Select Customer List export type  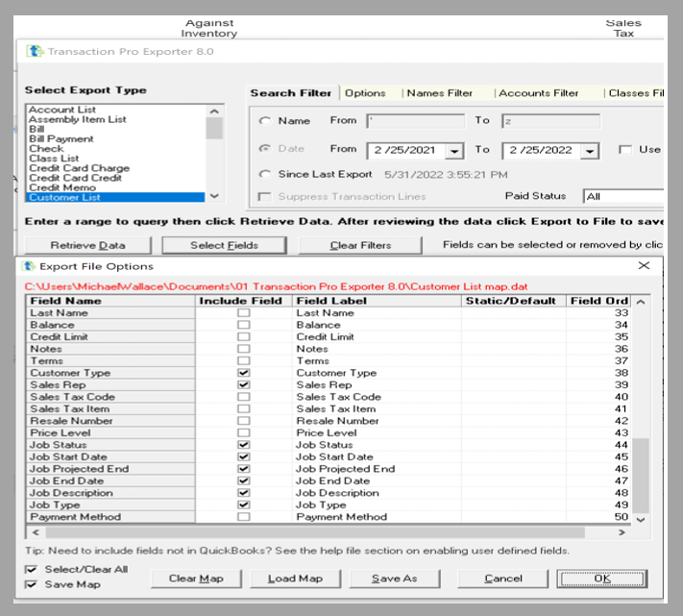115,197
